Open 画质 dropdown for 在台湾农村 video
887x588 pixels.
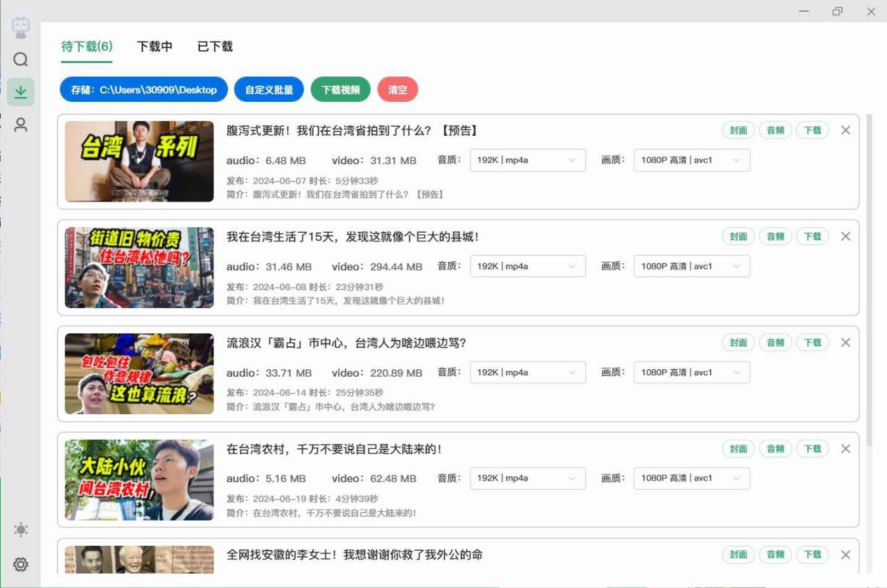pyautogui.click(x=692, y=478)
